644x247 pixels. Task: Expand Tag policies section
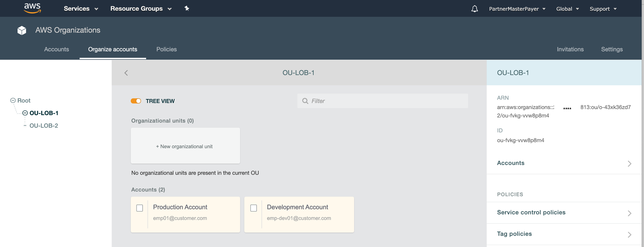click(x=564, y=234)
